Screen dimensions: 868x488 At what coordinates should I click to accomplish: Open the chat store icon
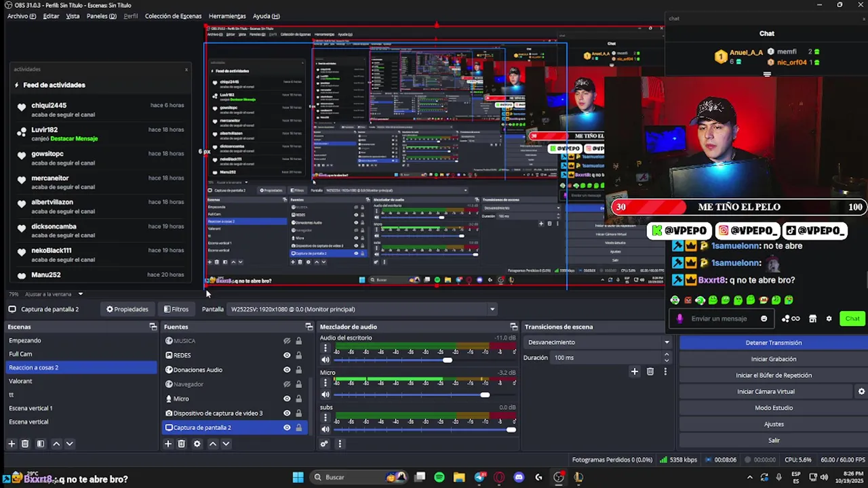click(812, 319)
